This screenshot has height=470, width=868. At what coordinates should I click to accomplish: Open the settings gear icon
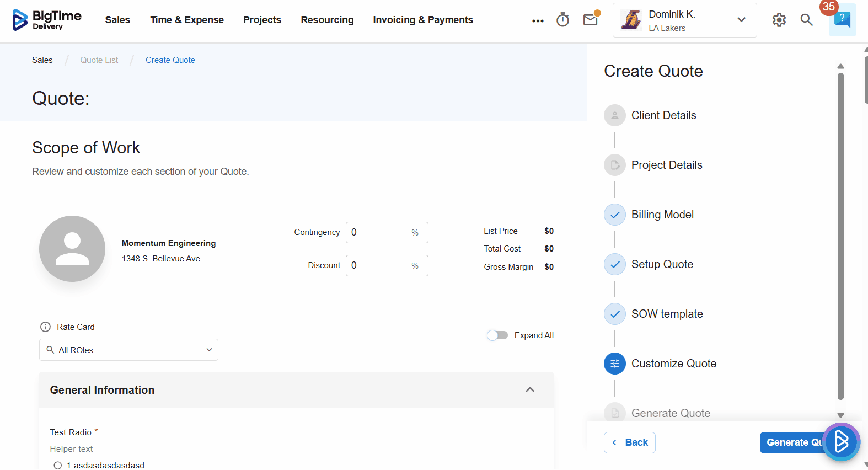coord(779,20)
